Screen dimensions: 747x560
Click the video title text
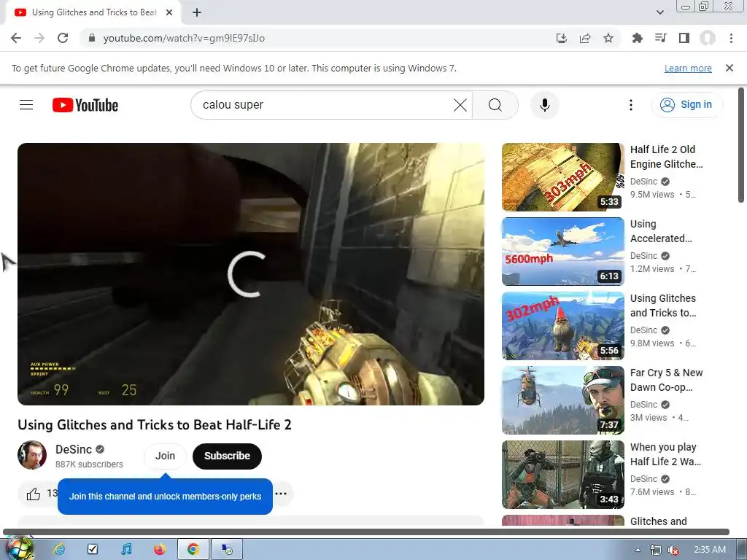point(155,424)
